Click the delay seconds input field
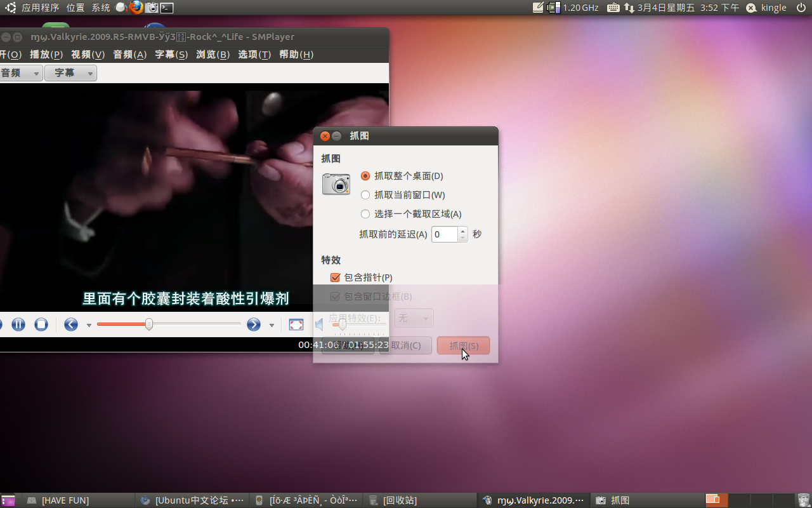Viewport: 812px width, 508px height. tap(445, 234)
